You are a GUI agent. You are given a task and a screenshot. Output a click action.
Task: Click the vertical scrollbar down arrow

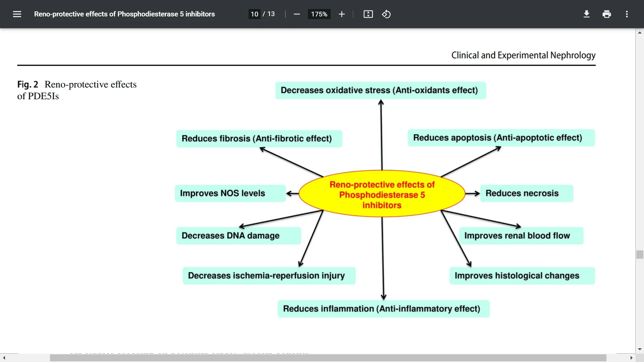(x=640, y=349)
